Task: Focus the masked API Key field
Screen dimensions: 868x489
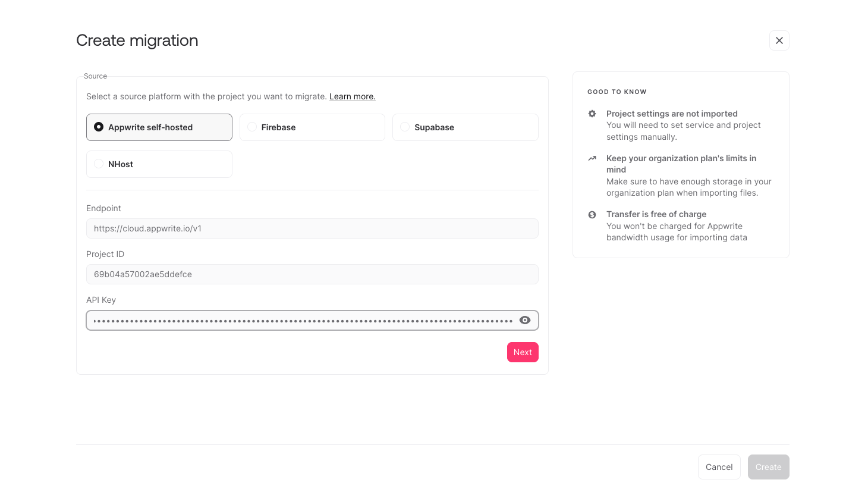Action: [300, 321]
